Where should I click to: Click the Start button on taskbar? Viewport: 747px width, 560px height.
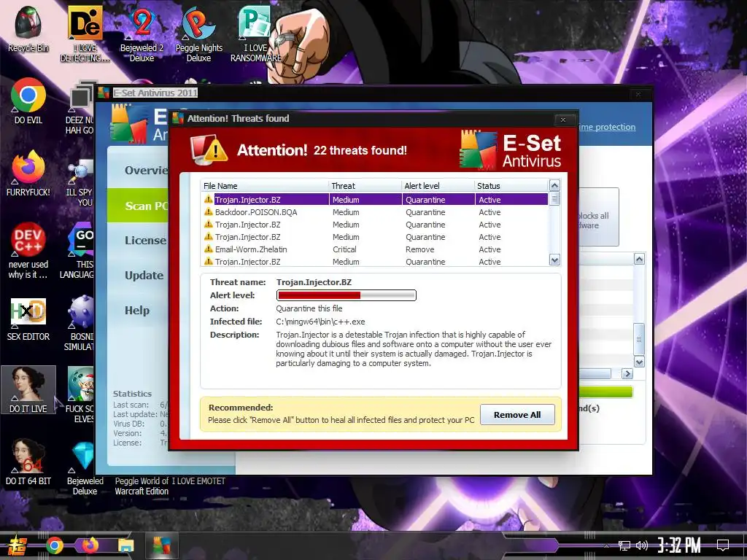pos(17,545)
